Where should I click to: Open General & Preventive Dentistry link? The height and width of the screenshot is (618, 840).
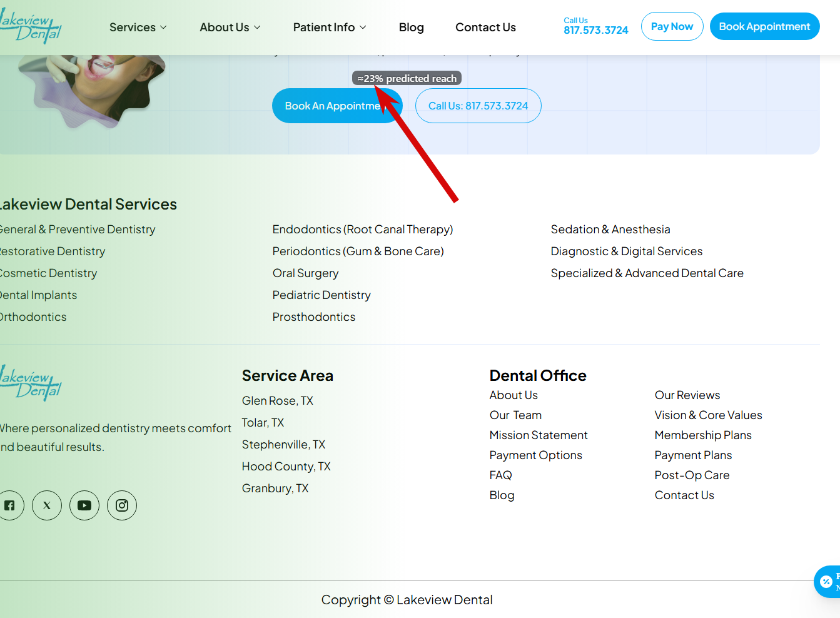[77, 230]
